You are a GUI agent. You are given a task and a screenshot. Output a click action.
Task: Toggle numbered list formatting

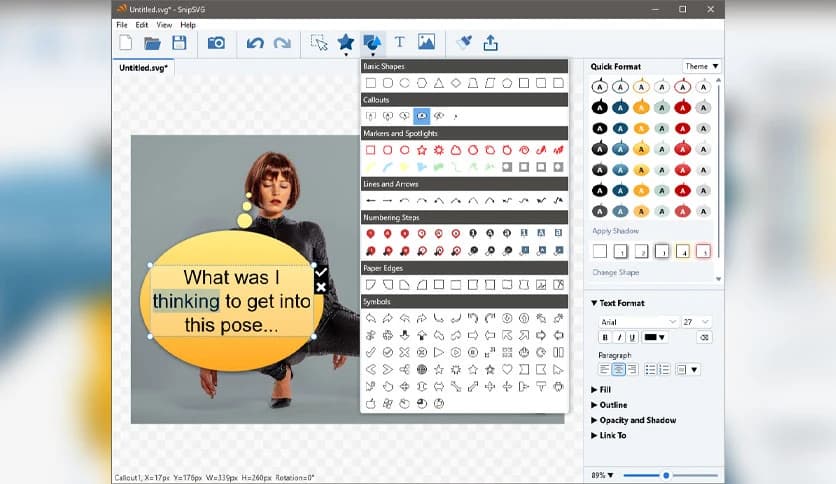pyautogui.click(x=664, y=369)
